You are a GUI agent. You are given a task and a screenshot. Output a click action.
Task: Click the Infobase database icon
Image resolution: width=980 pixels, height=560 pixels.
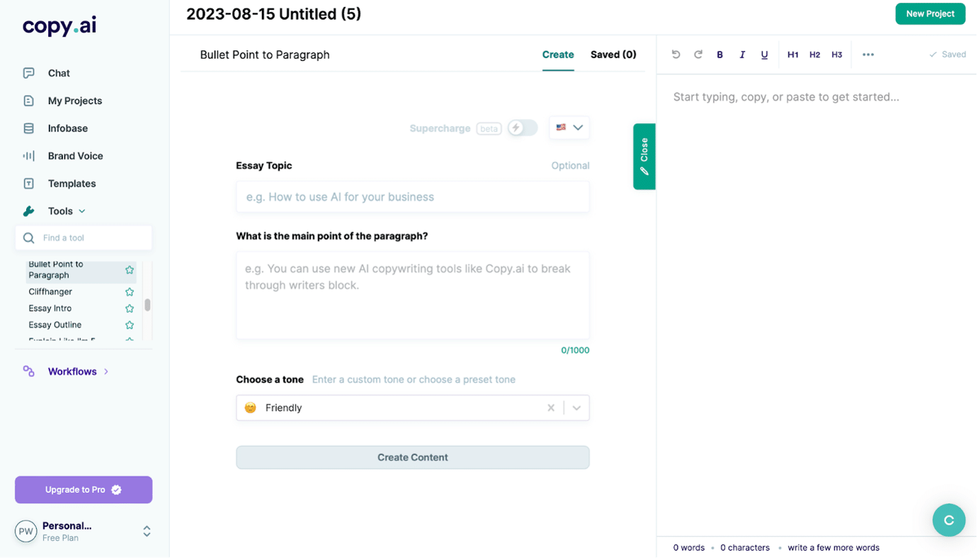(x=28, y=128)
